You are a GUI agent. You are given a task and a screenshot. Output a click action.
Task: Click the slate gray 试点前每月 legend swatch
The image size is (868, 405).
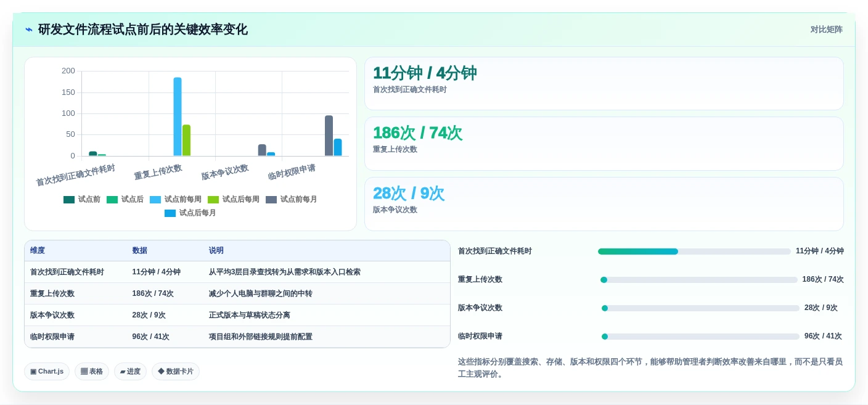pos(271,199)
